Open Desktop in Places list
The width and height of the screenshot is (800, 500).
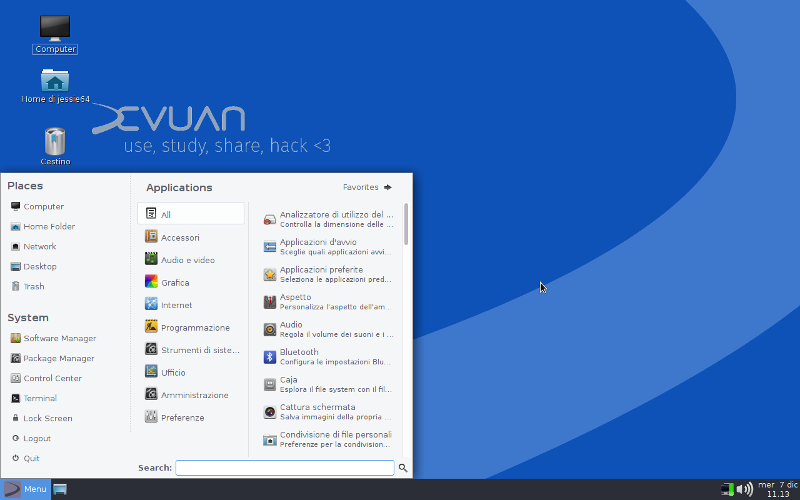pyautogui.click(x=33, y=266)
